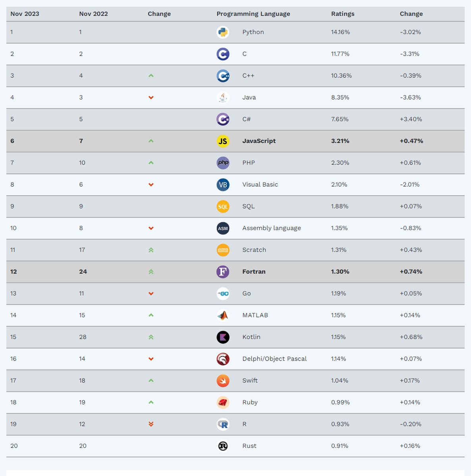This screenshot has width=471, height=476.
Task: Click the Rust logo icon
Action: pyautogui.click(x=223, y=446)
